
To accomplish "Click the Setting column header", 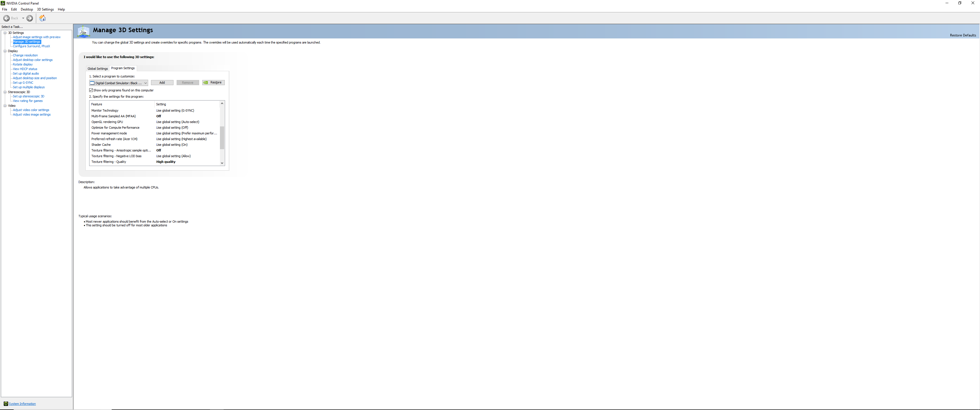I will pyautogui.click(x=187, y=104).
